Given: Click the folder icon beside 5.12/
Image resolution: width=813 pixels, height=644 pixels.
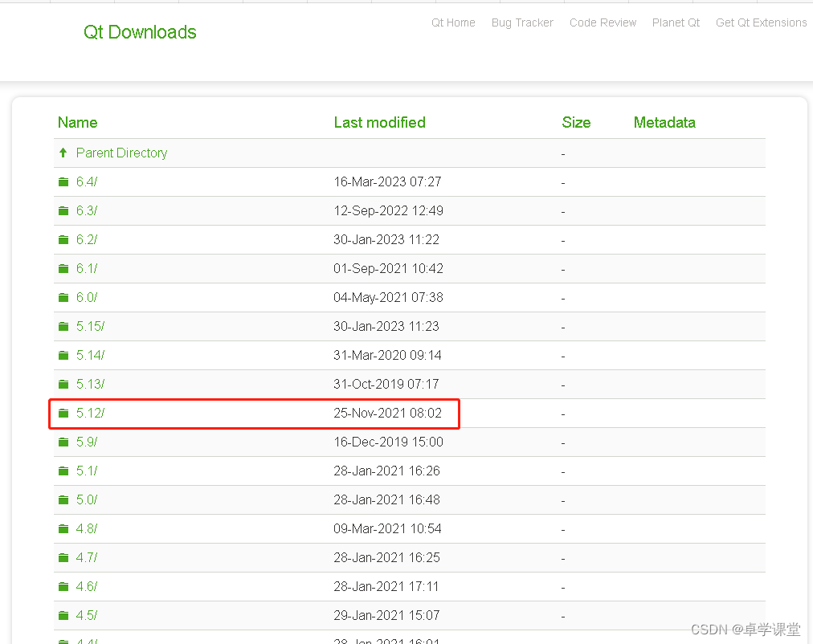Looking at the screenshot, I should tap(63, 414).
